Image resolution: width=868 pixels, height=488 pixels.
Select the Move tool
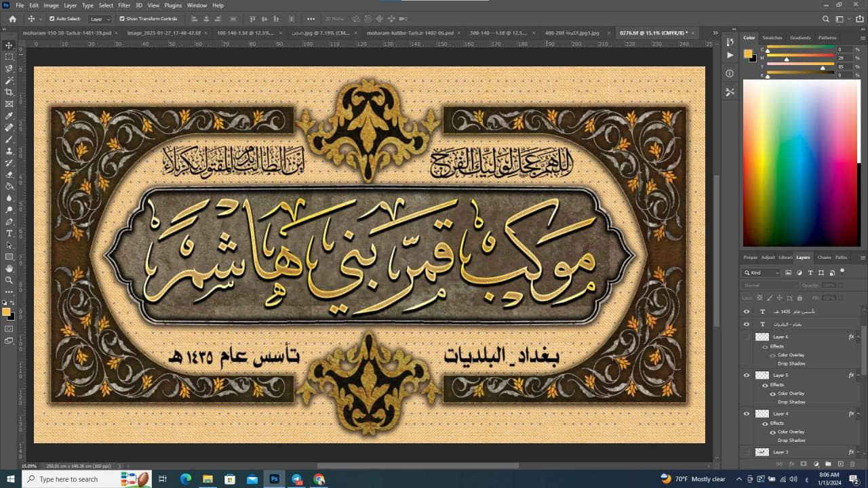click(8, 46)
